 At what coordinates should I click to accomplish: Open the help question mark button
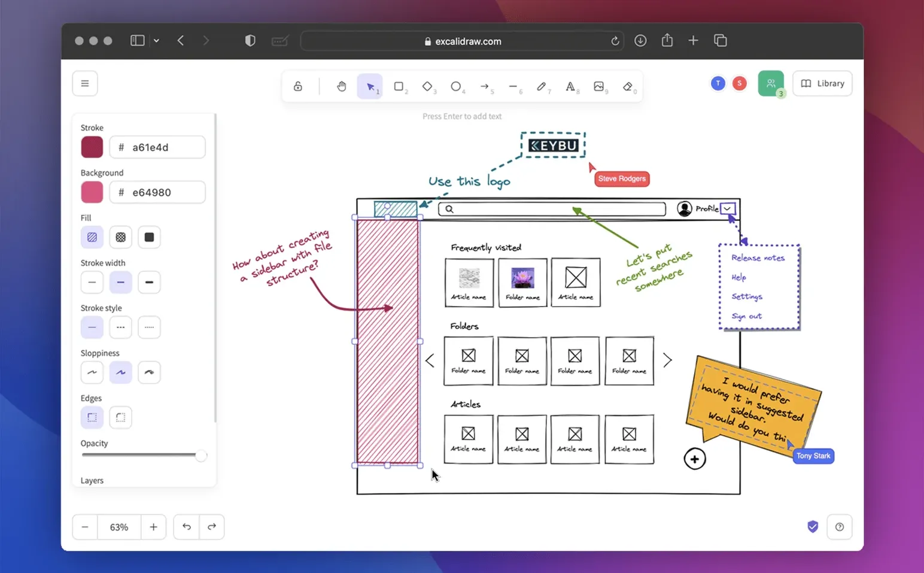(x=840, y=527)
